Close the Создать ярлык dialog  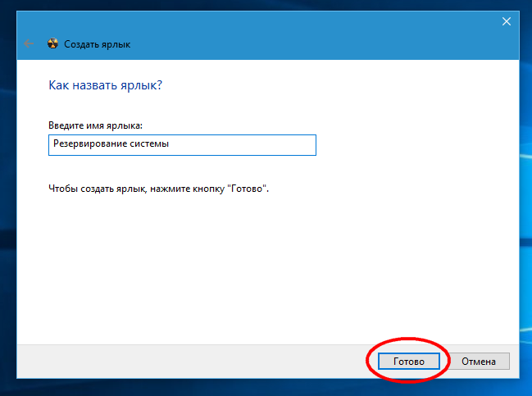point(507,21)
